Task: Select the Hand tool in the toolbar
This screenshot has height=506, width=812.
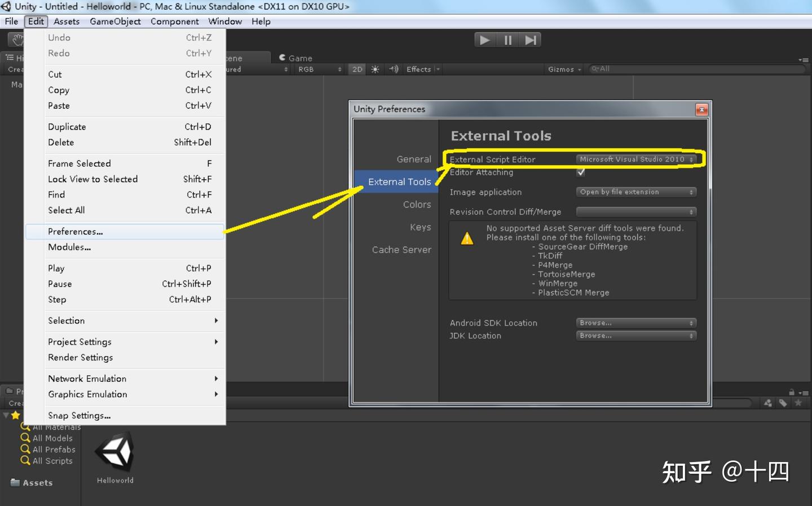Action: coord(16,39)
